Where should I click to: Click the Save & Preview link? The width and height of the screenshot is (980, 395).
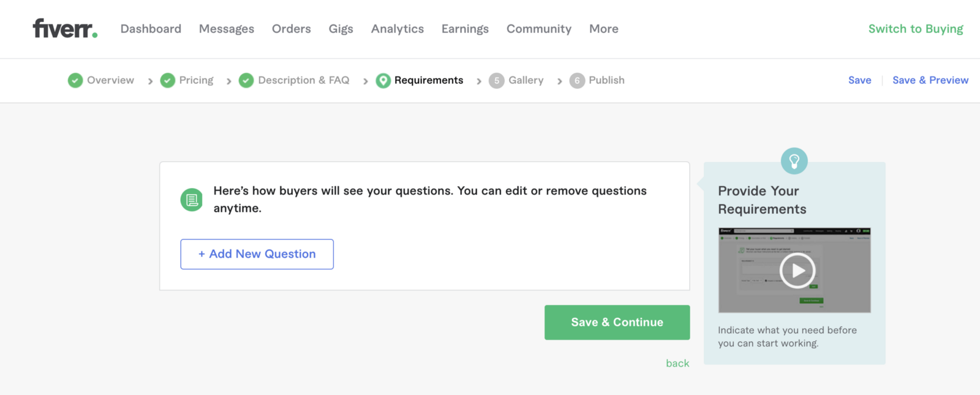(x=930, y=80)
